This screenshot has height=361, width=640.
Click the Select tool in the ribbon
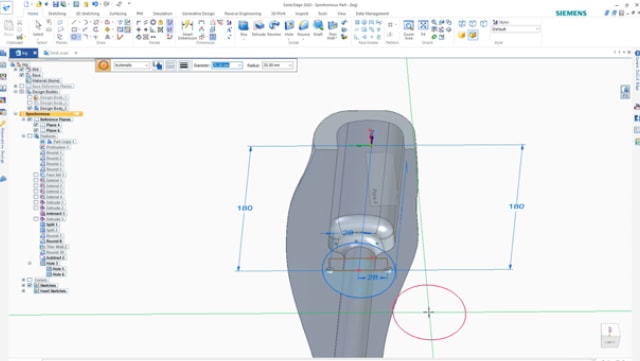pos(38,28)
